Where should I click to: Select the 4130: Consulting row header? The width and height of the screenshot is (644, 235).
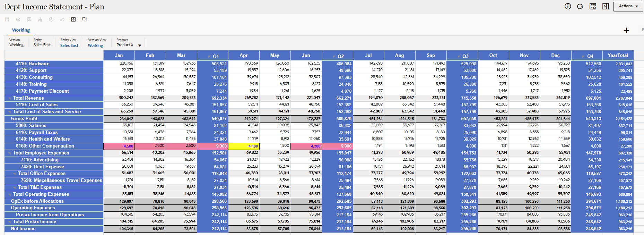pos(54,77)
